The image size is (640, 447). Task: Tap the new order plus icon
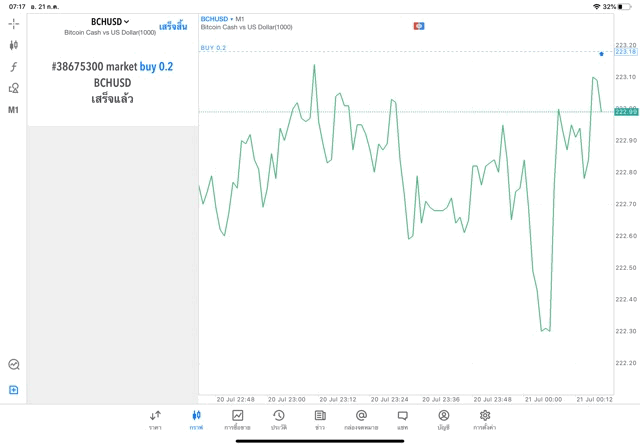click(14, 390)
